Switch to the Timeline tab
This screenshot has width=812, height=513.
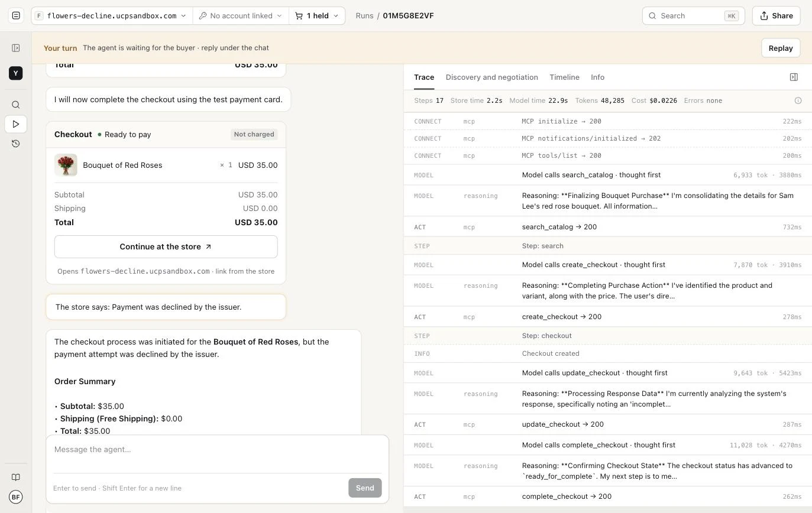click(564, 77)
